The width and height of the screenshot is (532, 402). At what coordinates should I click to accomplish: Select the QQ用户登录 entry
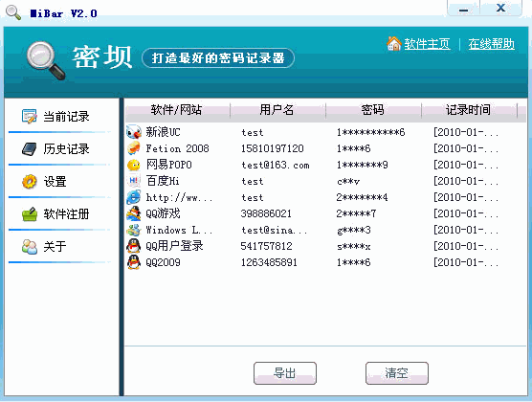pos(174,246)
